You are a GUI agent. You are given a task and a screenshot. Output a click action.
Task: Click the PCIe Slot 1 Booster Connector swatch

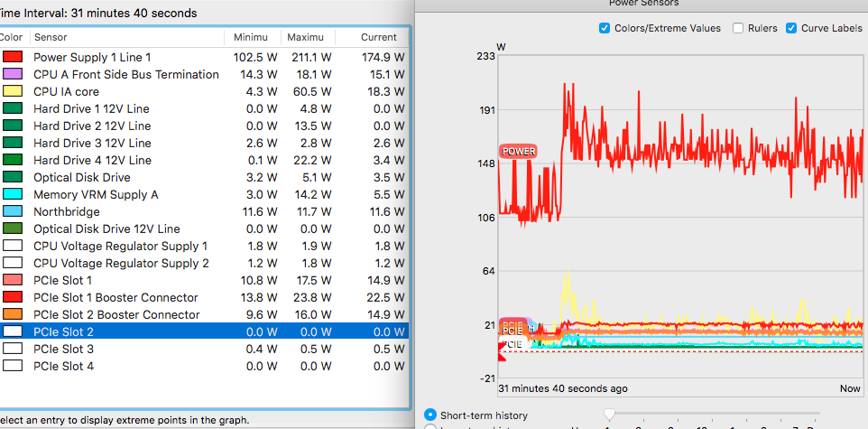coord(12,298)
